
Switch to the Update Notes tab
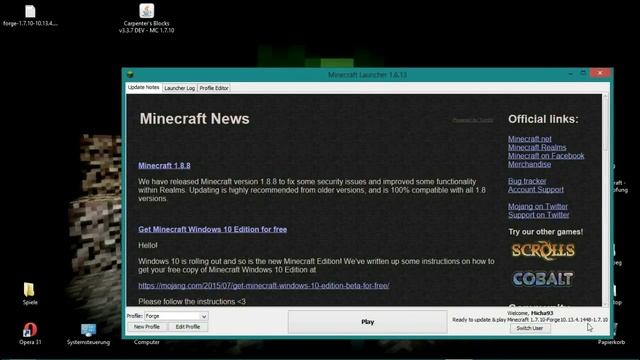[143, 87]
